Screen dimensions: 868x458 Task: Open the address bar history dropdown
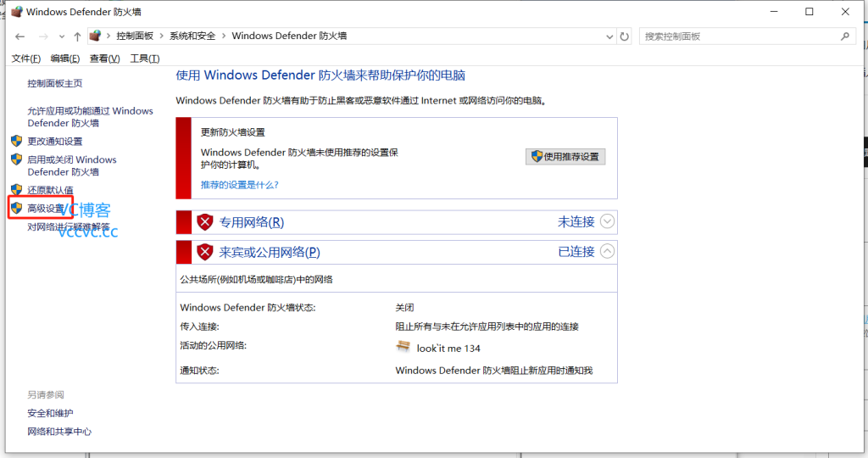pyautogui.click(x=609, y=36)
